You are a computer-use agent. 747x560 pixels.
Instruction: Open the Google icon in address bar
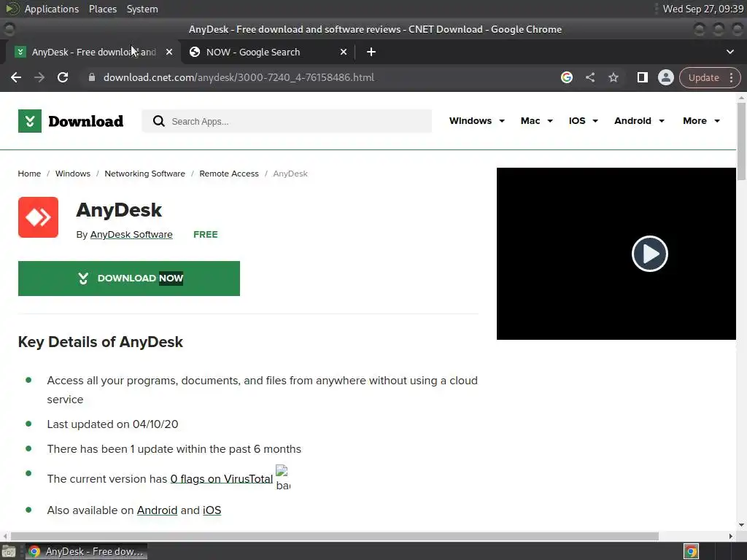click(x=566, y=77)
